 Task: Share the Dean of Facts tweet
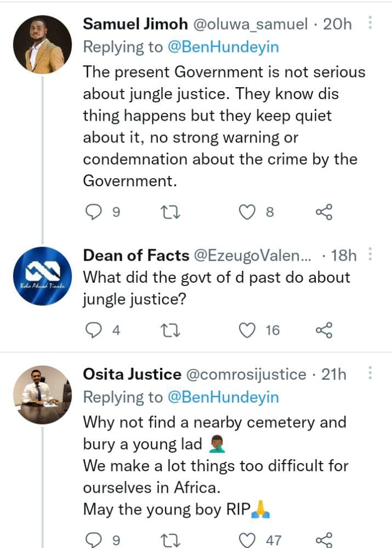pos(324,330)
